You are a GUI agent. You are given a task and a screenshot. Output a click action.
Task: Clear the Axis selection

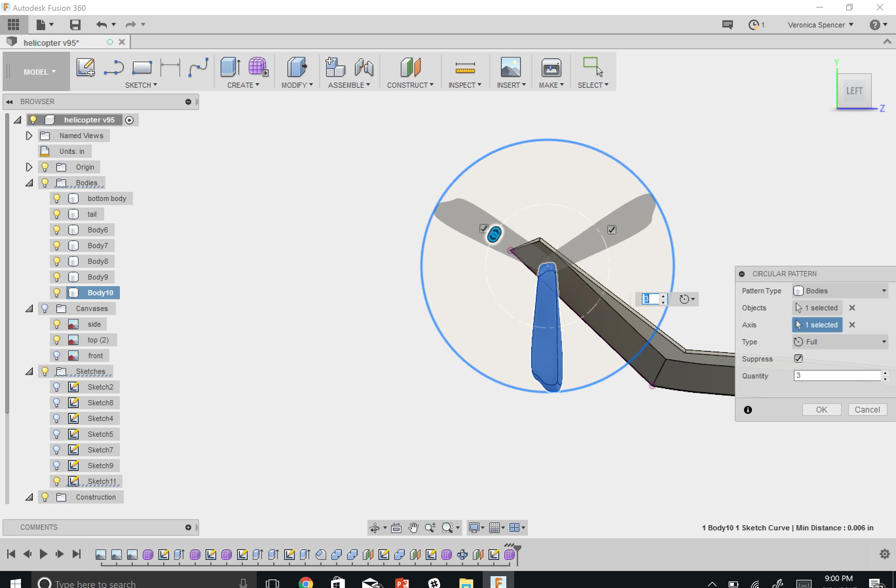coord(851,324)
